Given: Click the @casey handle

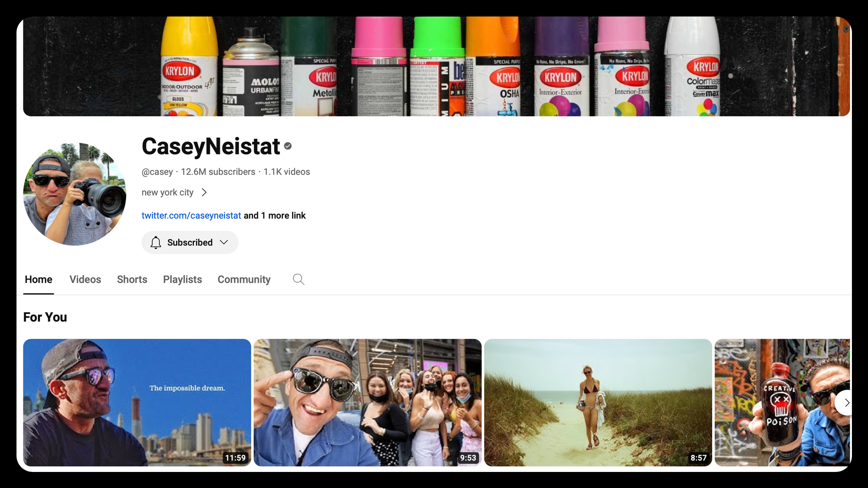Looking at the screenshot, I should [158, 172].
